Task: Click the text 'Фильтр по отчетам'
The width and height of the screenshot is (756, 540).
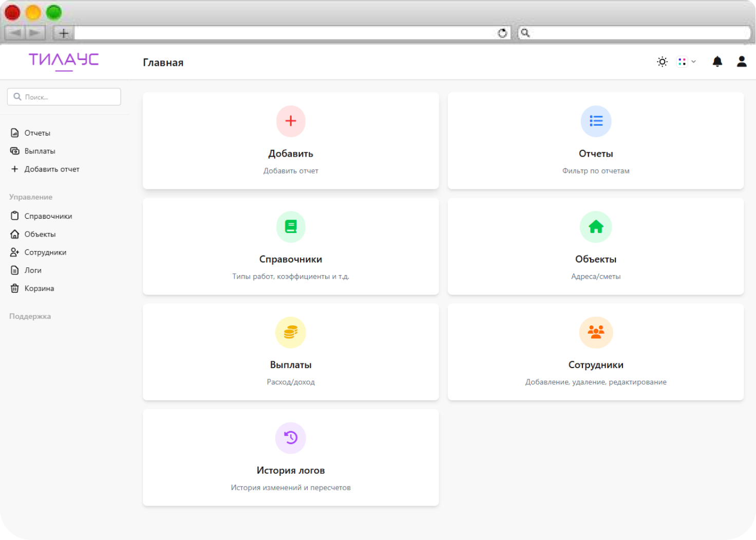Action: tap(596, 170)
